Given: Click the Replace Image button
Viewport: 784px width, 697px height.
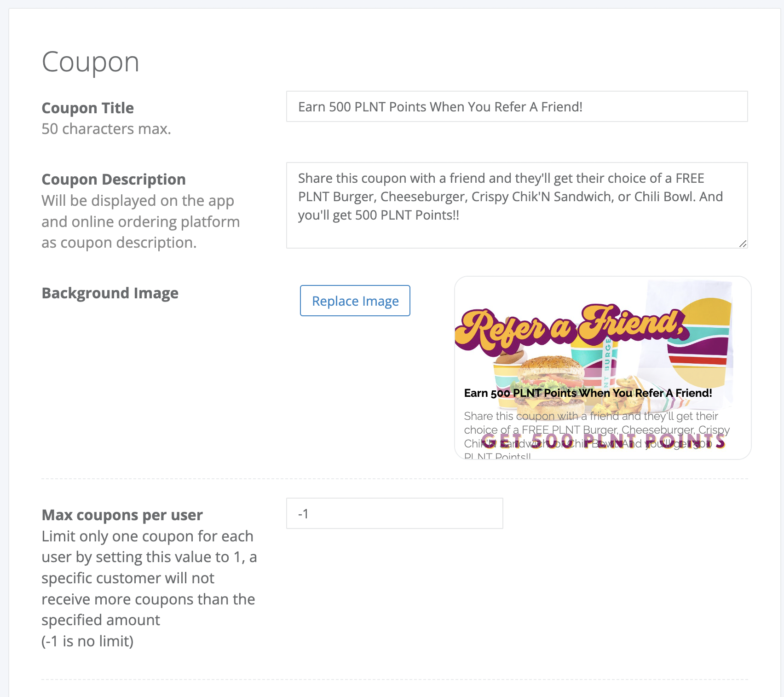Looking at the screenshot, I should pos(355,301).
